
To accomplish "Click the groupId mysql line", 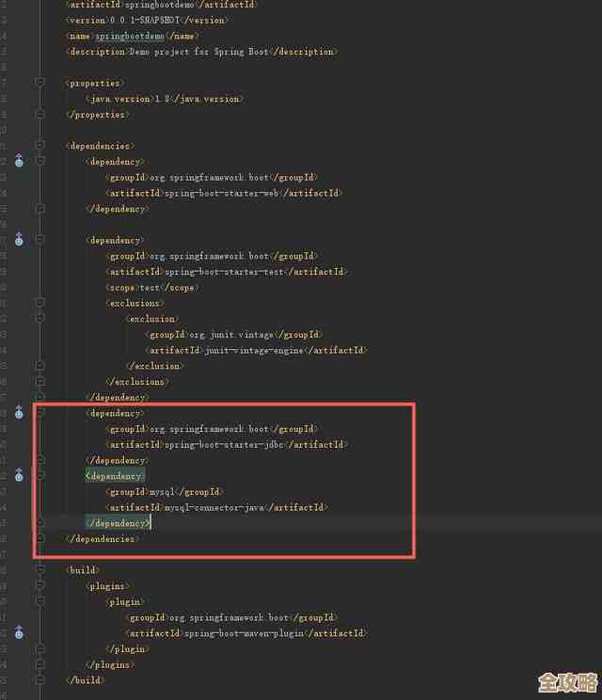I will [165, 491].
